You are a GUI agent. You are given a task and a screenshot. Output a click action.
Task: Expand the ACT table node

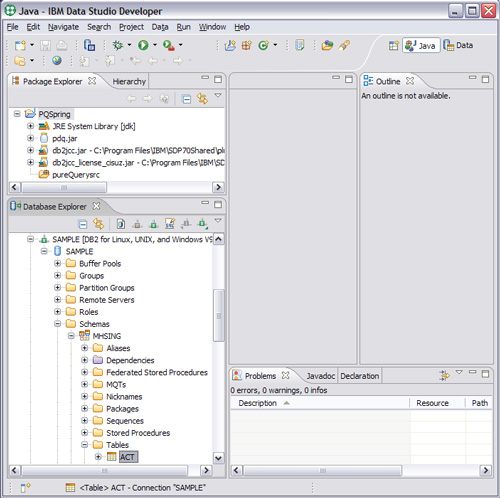(98, 457)
